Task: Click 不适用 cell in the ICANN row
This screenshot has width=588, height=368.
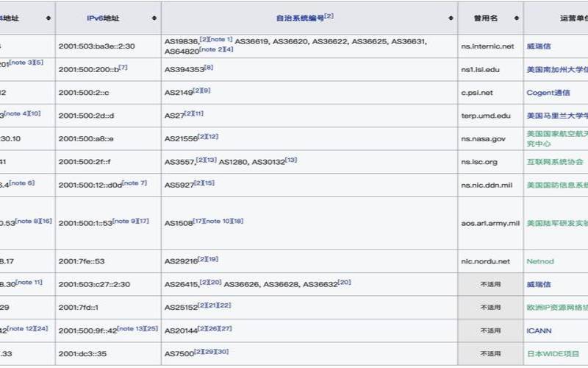Action: [490, 330]
